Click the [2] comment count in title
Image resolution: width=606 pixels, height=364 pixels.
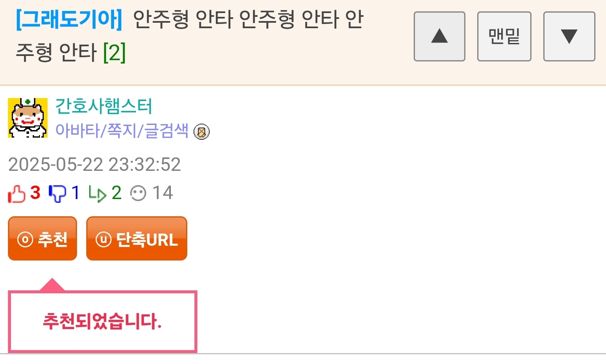(x=114, y=52)
